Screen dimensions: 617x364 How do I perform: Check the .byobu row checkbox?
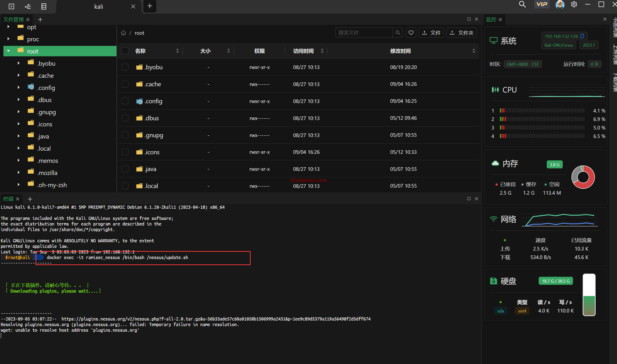[125, 67]
